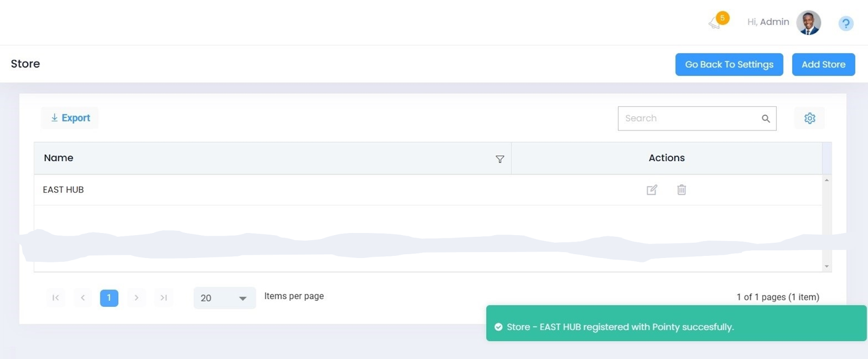The image size is (868, 359).
Task: Open the Name column filter
Action: coord(500,159)
